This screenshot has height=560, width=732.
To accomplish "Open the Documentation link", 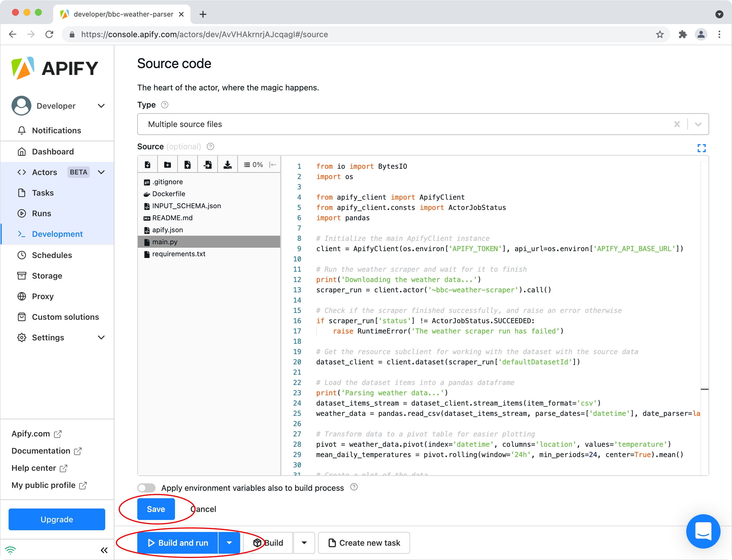I will 40,451.
